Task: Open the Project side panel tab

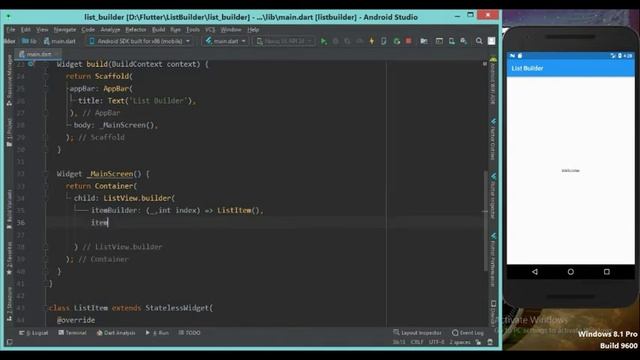Action: 9,133
